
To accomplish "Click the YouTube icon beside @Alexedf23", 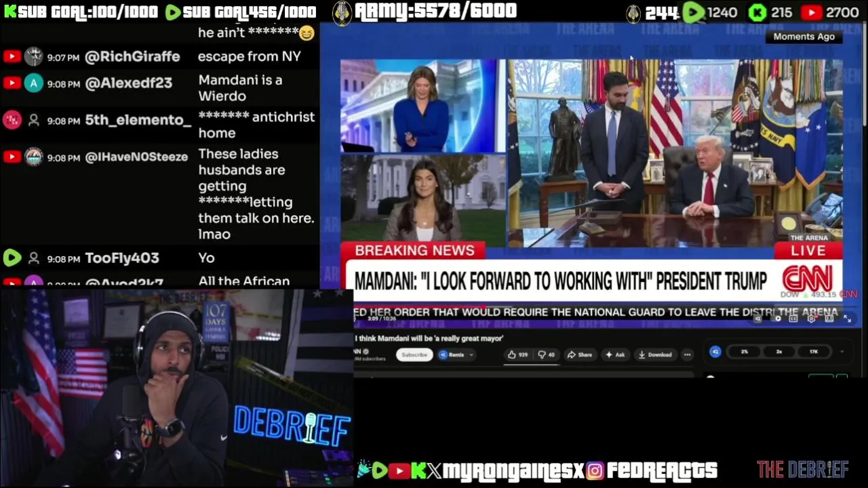I will 12,83.
